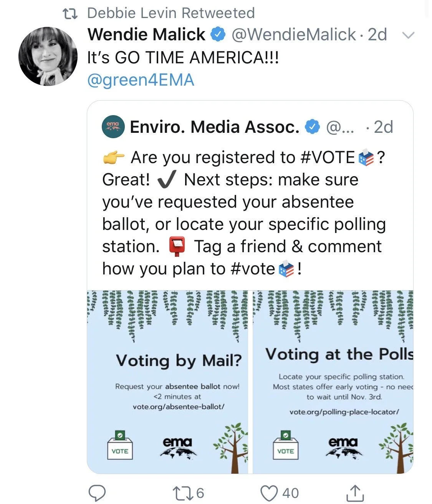Open the tweet options chevron dropdown
432x504 pixels.
point(408,35)
